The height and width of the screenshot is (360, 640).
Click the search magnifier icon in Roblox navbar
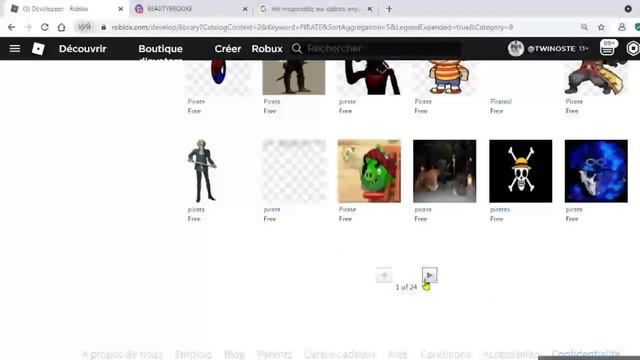click(x=297, y=49)
